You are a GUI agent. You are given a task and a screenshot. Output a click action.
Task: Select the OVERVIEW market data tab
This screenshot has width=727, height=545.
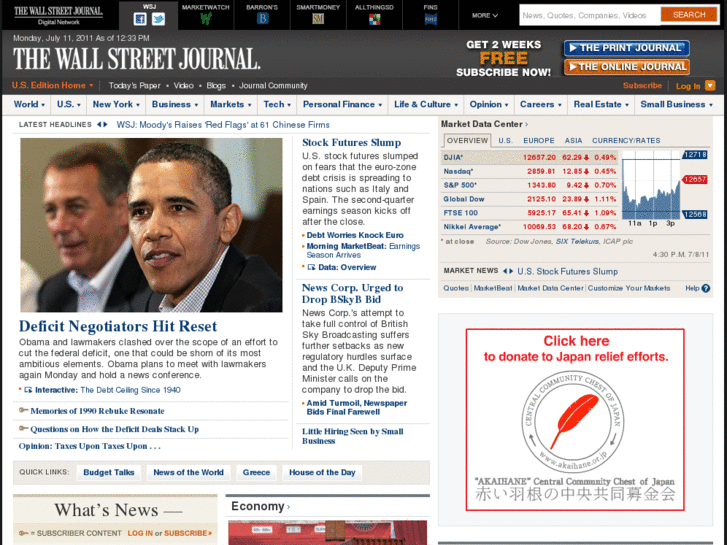click(x=467, y=141)
